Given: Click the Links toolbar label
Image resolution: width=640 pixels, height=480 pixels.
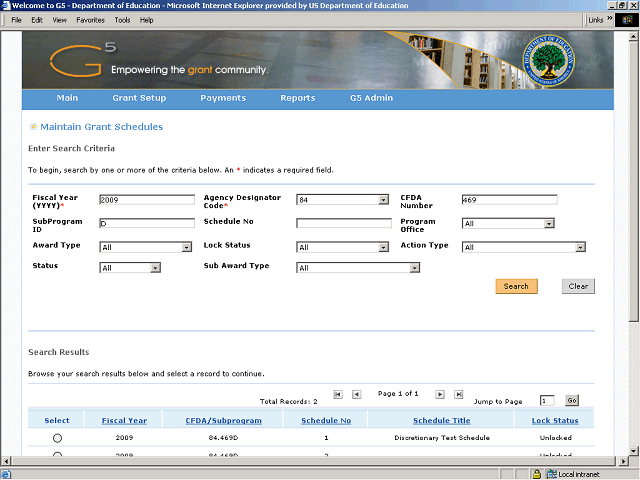Looking at the screenshot, I should (x=596, y=20).
